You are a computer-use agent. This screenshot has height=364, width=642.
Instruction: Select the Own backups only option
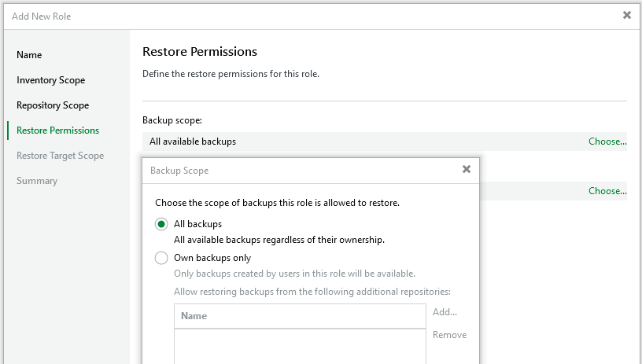161,258
